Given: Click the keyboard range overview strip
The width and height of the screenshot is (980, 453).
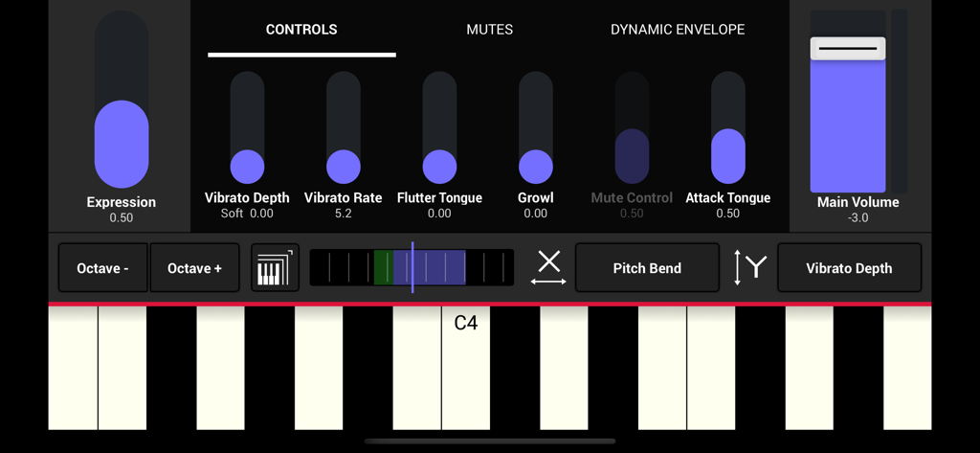Looking at the screenshot, I should click(x=412, y=267).
